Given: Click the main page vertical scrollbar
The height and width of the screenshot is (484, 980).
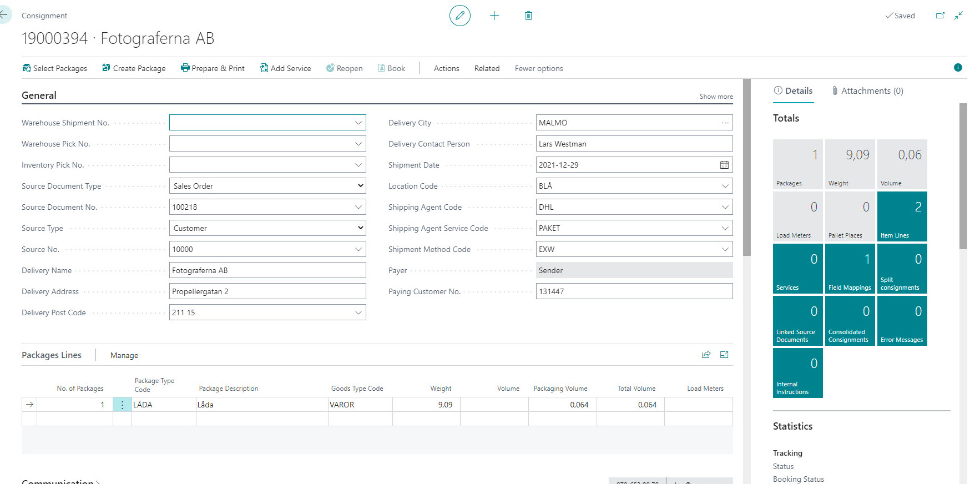Looking at the screenshot, I should [746, 167].
